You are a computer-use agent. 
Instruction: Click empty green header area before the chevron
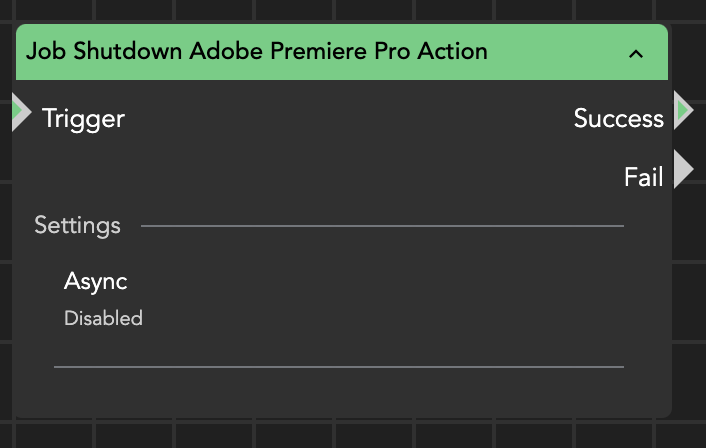560,52
